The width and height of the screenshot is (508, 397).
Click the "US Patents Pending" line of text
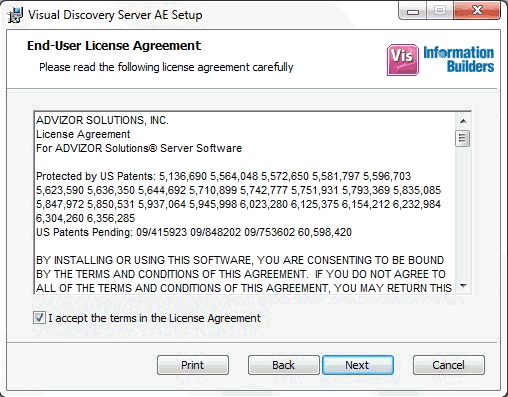coord(194,232)
